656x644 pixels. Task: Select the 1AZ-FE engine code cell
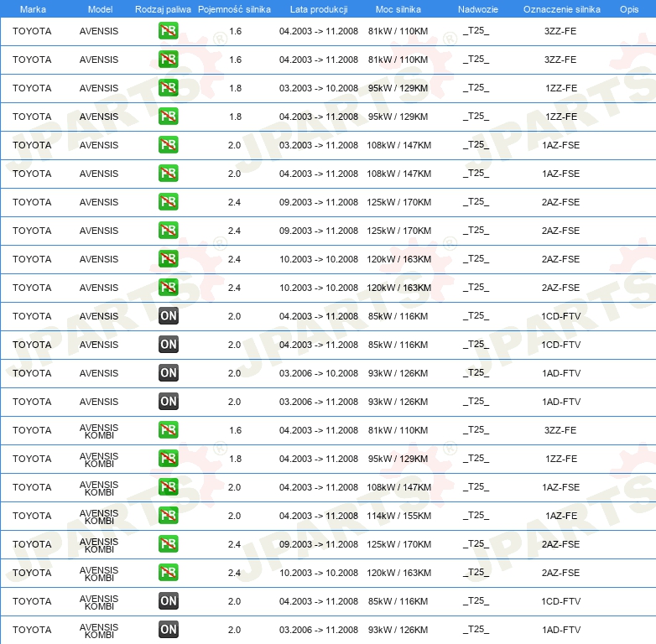tap(561, 516)
